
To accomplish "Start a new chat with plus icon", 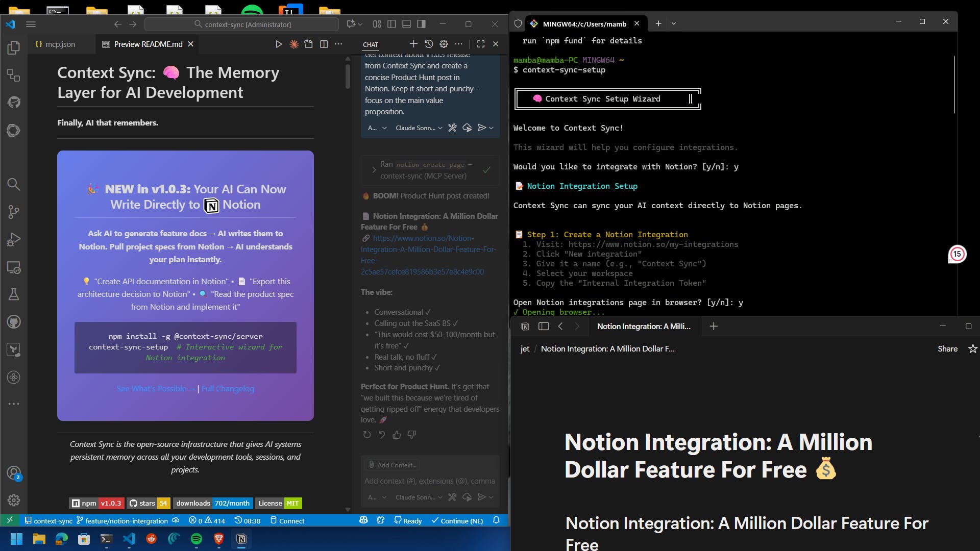I will pos(413,44).
